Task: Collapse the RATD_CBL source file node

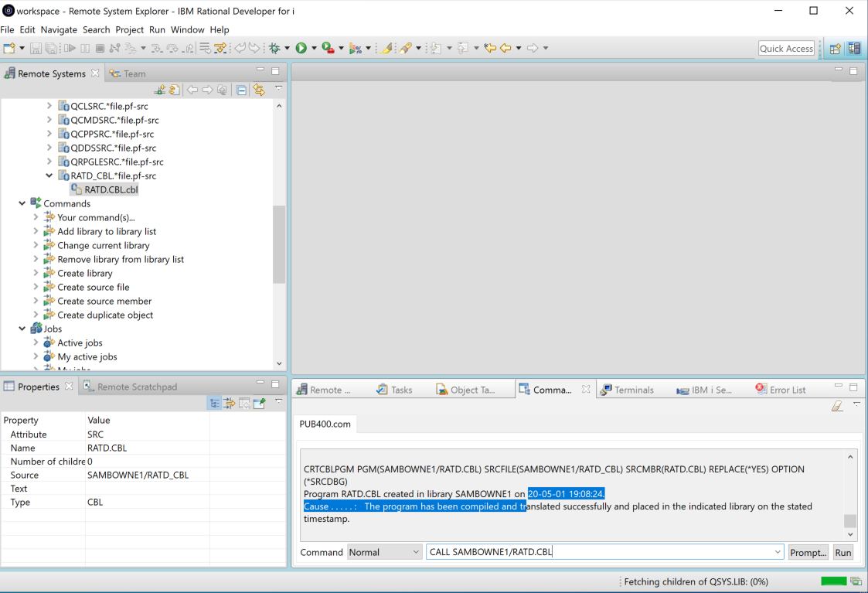Action: coord(49,176)
